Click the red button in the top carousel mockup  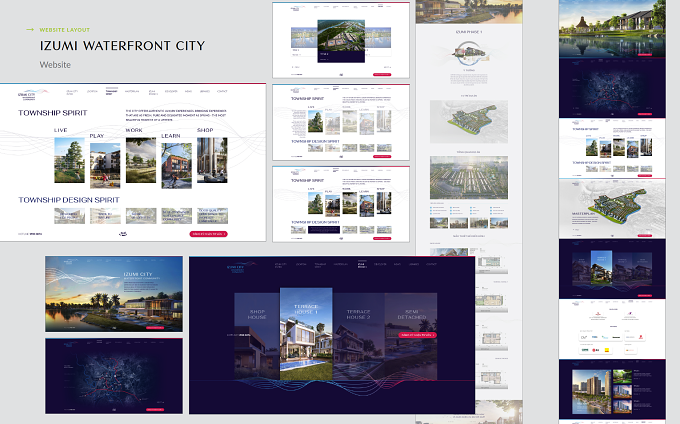(382, 75)
